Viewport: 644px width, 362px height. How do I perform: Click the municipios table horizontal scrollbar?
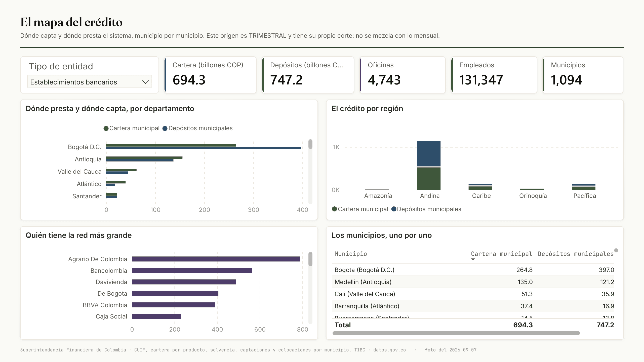click(456, 333)
